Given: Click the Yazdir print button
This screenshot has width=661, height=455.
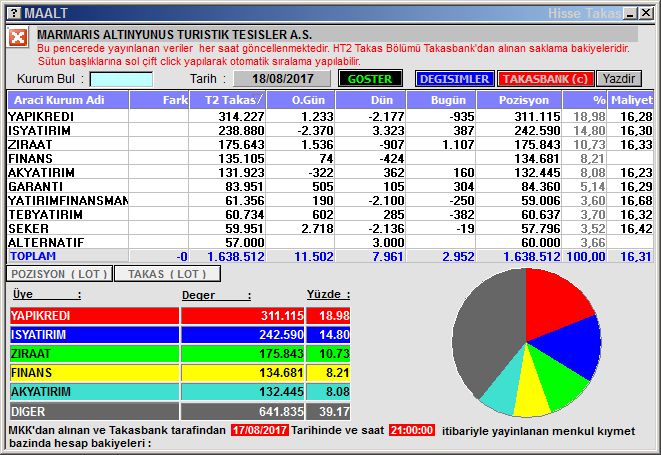Looking at the screenshot, I should [x=619, y=79].
